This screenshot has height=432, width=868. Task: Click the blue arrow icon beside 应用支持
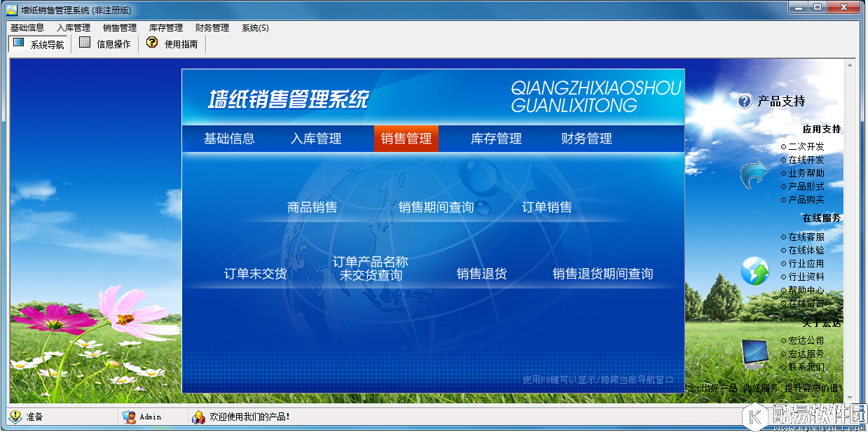754,174
